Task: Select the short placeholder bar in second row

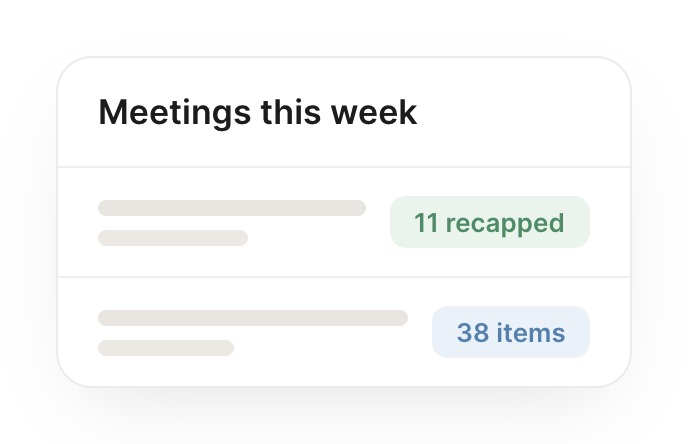Action: [x=166, y=347]
